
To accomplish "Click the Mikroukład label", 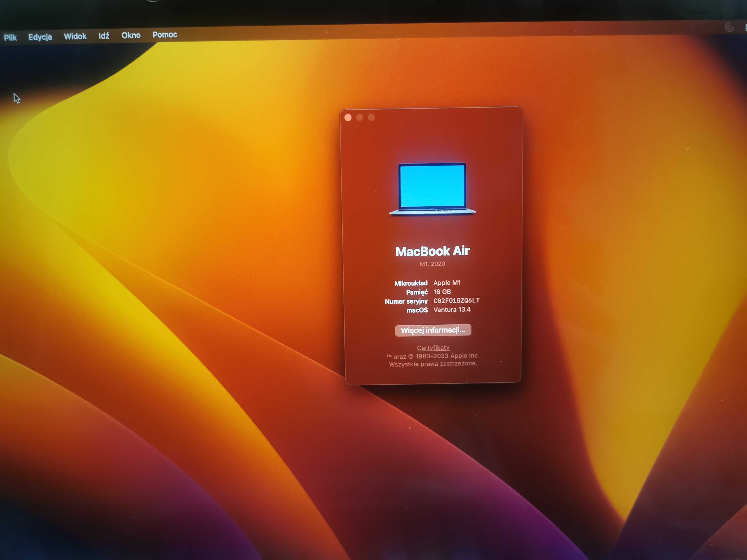I will coord(411,283).
